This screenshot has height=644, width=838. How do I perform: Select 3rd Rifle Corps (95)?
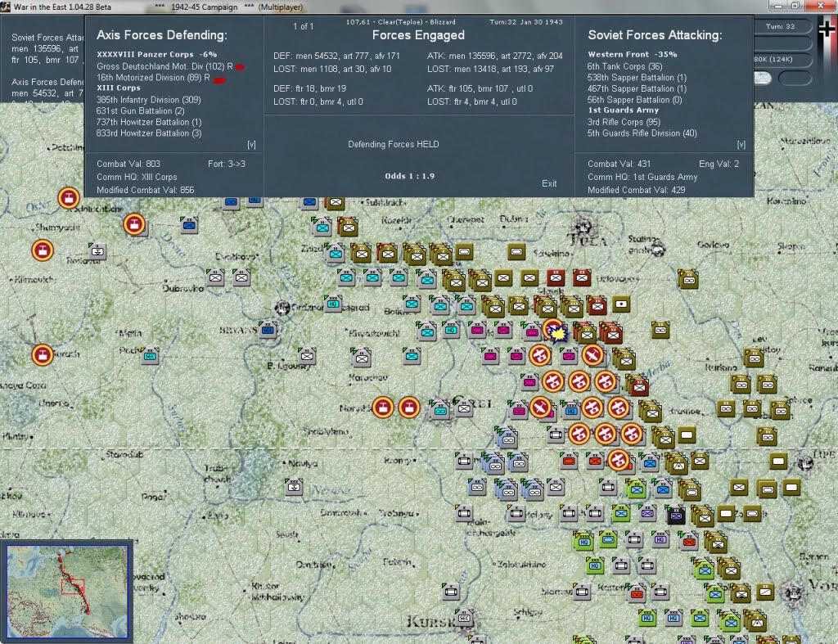[x=623, y=122]
